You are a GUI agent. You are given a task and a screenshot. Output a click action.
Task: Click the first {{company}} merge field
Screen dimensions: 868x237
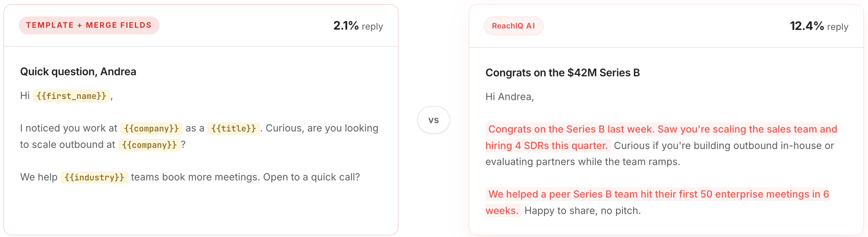151,129
